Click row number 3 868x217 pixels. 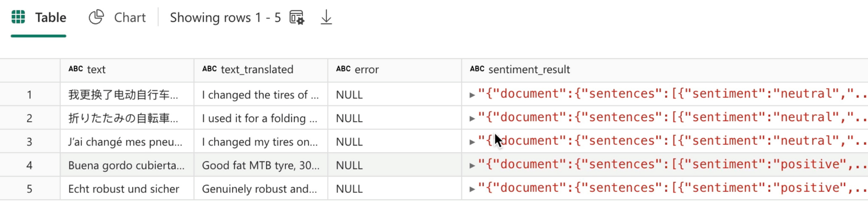pyautogui.click(x=30, y=142)
